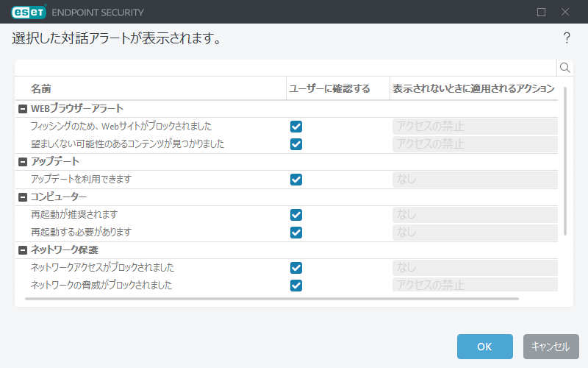Open action dropdown for ネットワークアクセスがブロック row
The height and width of the screenshot is (368, 588).
pos(475,268)
